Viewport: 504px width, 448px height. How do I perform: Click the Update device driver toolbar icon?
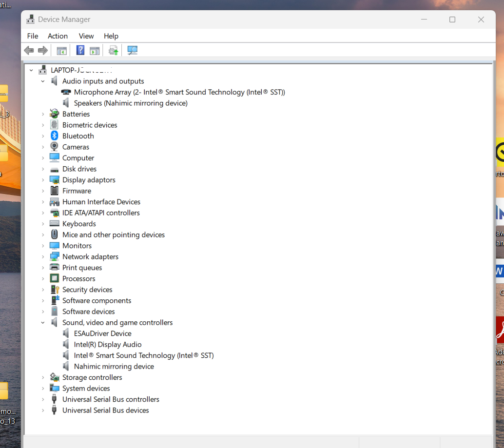113,50
